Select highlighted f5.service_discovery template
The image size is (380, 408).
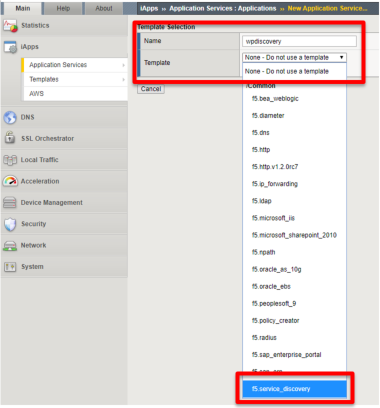click(x=294, y=389)
